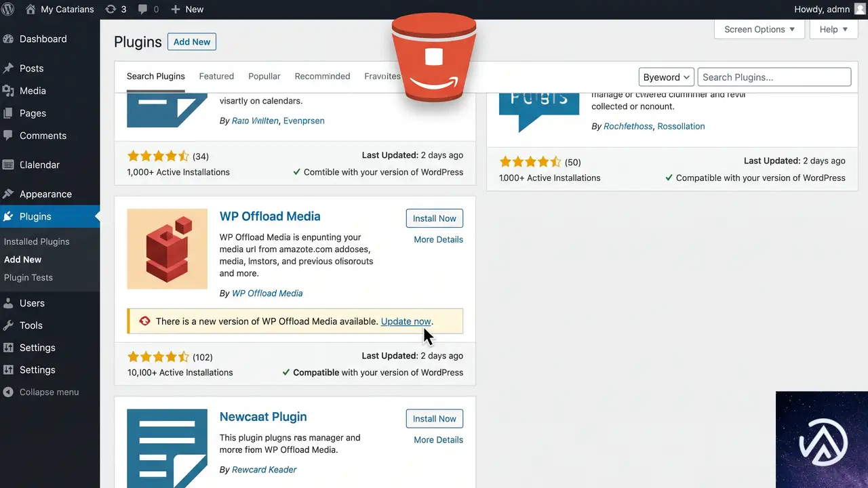Screen dimensions: 868x488
Task: Click the 10,l00+ Active Installations text
Action: coord(180,372)
